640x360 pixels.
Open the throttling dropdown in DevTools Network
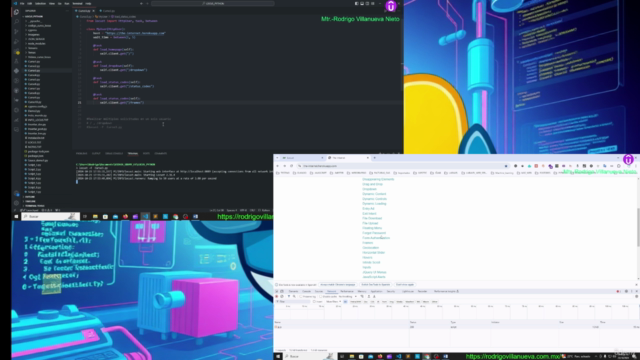(x=347, y=297)
